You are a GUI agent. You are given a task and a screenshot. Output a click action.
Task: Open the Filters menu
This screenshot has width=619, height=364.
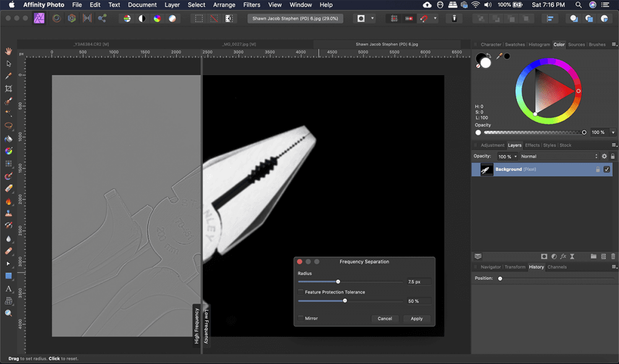(251, 5)
